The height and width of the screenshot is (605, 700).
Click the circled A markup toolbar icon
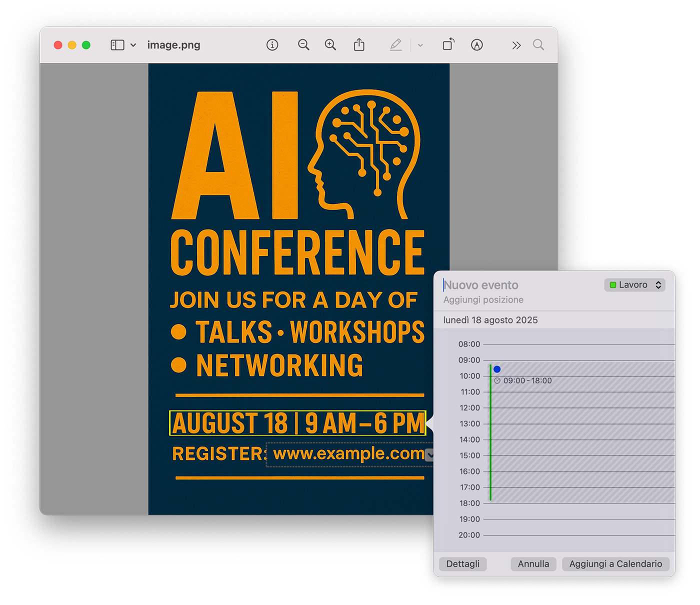(x=476, y=45)
